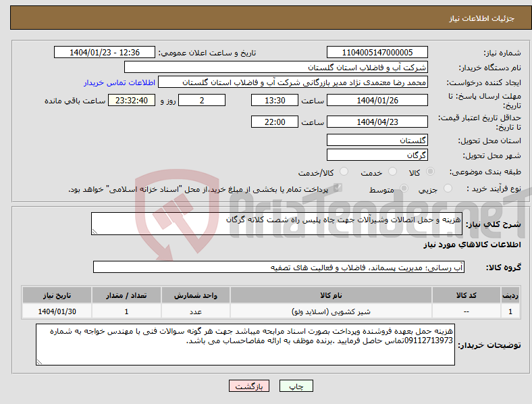Click the delivery city field گرگان
This screenshot has height=404, width=532.
tap(377, 155)
